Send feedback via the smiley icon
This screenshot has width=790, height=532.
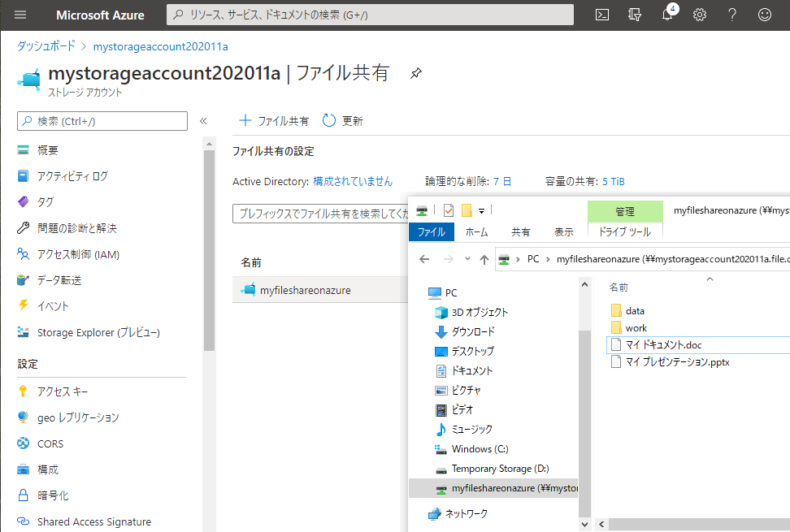point(764,14)
